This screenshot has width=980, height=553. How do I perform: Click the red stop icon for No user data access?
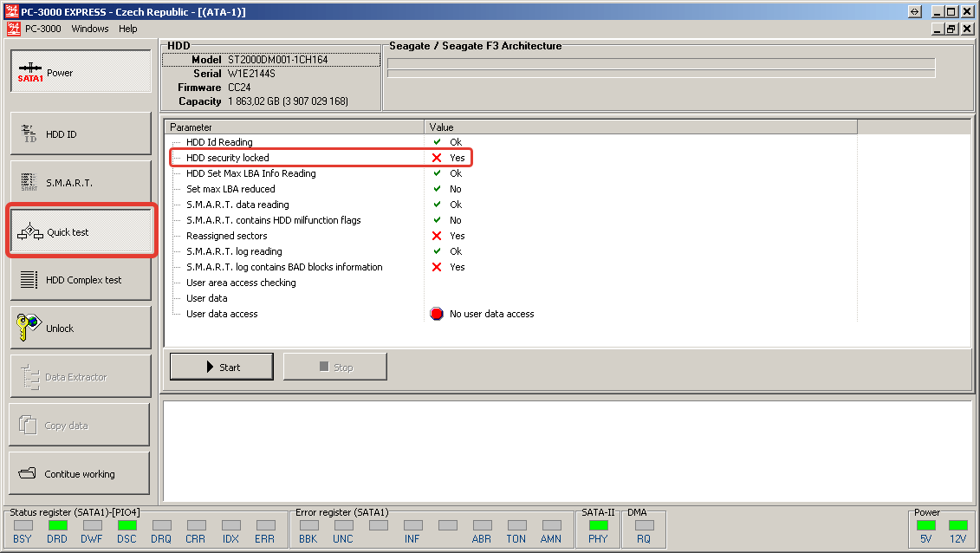point(436,314)
